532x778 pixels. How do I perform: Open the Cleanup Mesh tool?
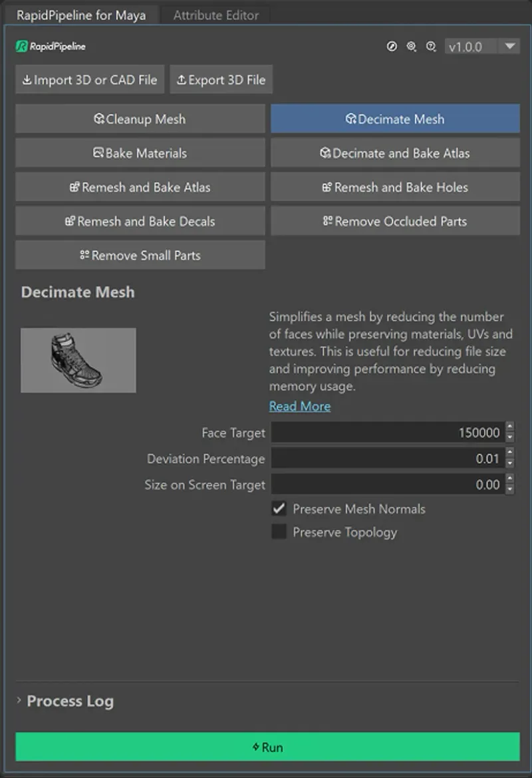coord(140,118)
